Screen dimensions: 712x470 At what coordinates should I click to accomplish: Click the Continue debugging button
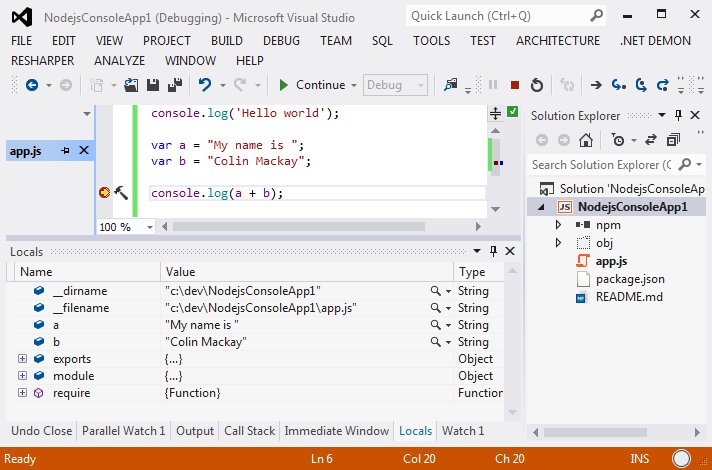(x=312, y=85)
